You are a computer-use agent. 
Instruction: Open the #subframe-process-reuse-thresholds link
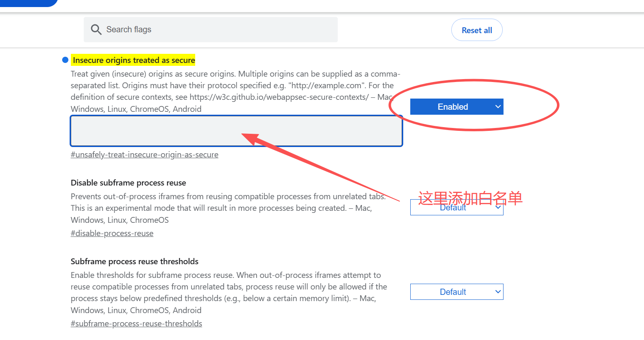click(136, 323)
